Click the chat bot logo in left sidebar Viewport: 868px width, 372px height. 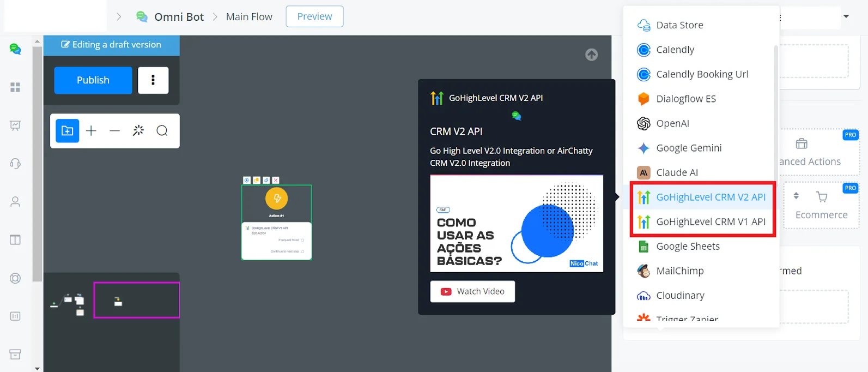click(15, 49)
